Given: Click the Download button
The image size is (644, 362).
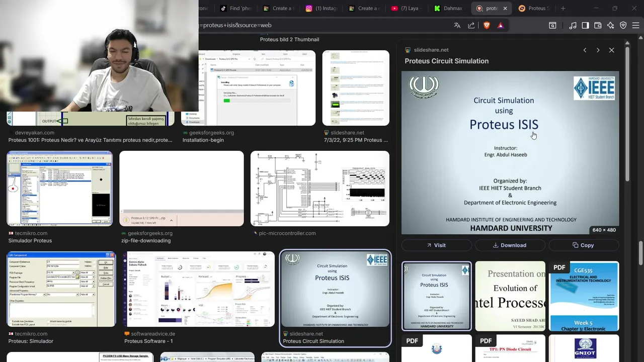Looking at the screenshot, I should tap(510, 245).
